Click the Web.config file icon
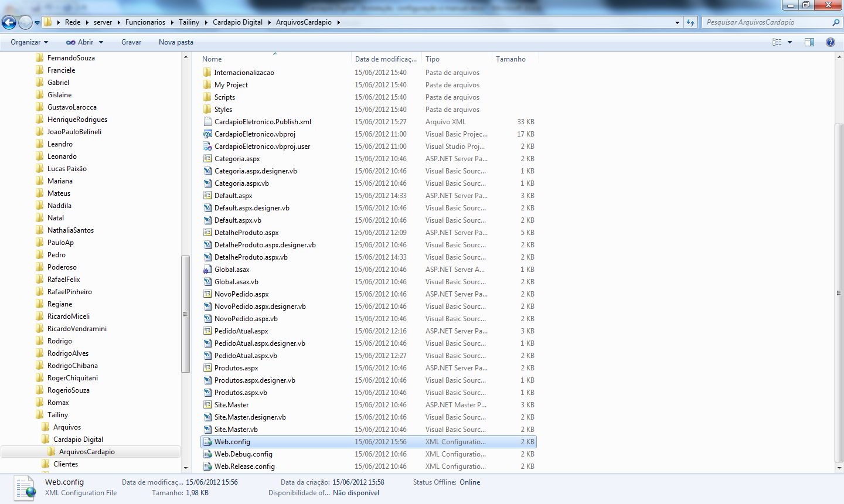The height and width of the screenshot is (504, 844). (207, 442)
